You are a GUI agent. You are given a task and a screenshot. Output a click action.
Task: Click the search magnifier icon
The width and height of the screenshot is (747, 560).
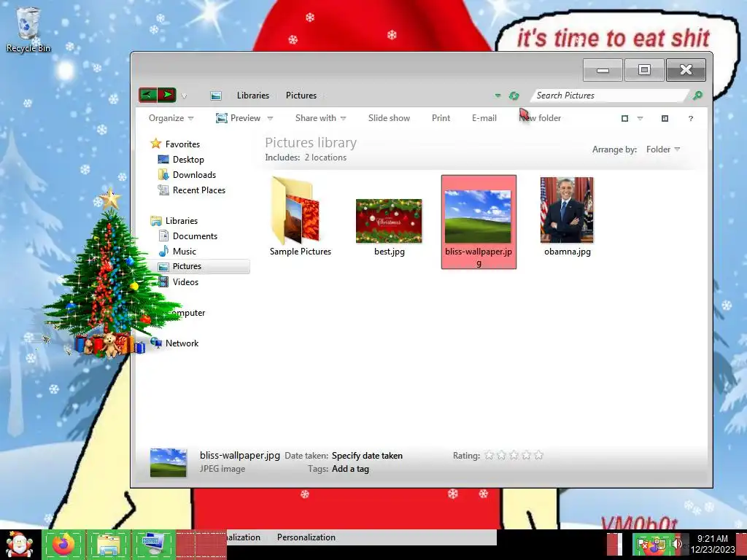point(697,96)
